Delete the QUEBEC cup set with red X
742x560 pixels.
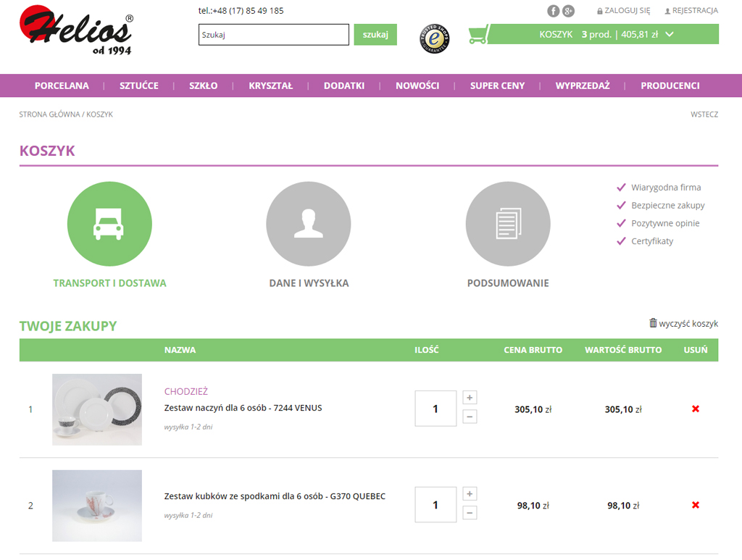[x=696, y=505]
